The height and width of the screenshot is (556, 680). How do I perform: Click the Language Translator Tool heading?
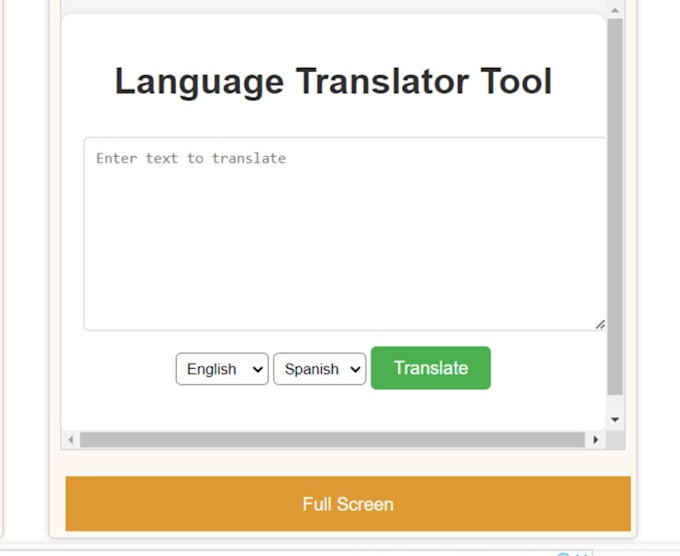tap(333, 81)
